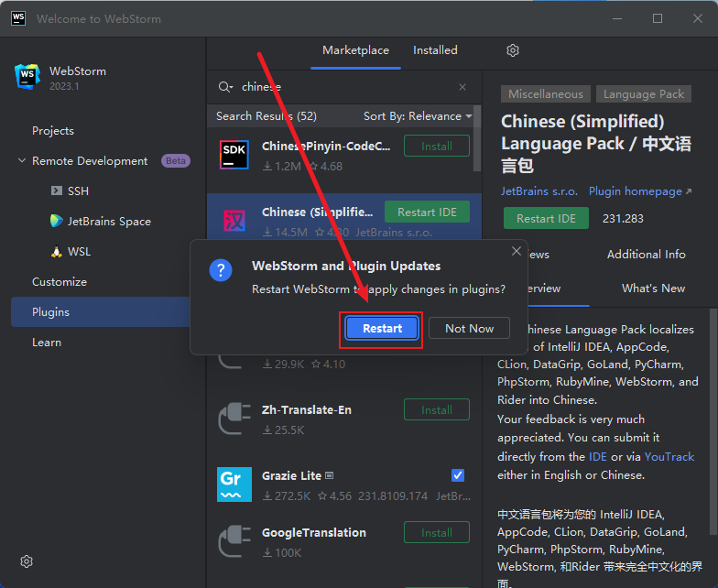Screen dimensions: 718x588
Task: Click the WSL penguin icon
Action: (57, 251)
